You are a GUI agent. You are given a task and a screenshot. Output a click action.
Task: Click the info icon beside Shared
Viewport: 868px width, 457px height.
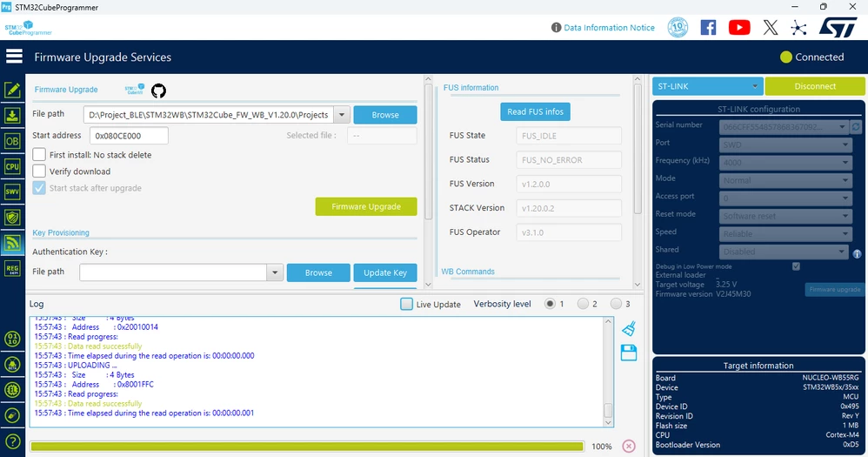pos(857,253)
